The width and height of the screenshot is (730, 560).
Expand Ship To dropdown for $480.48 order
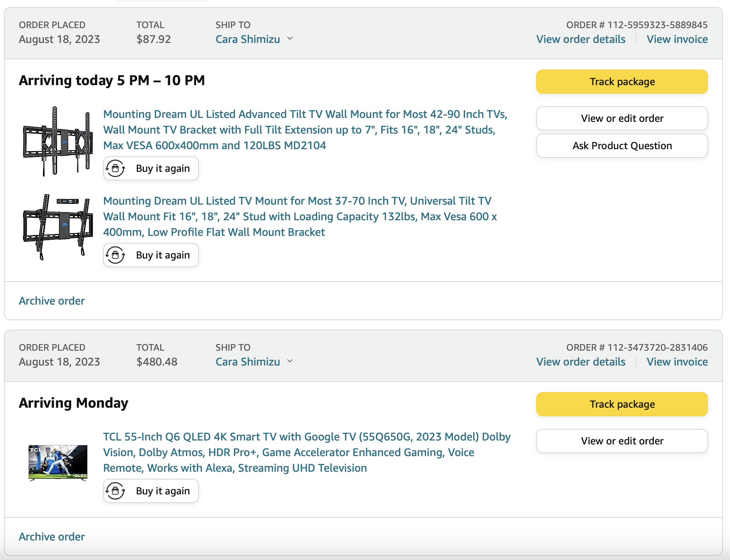point(290,361)
